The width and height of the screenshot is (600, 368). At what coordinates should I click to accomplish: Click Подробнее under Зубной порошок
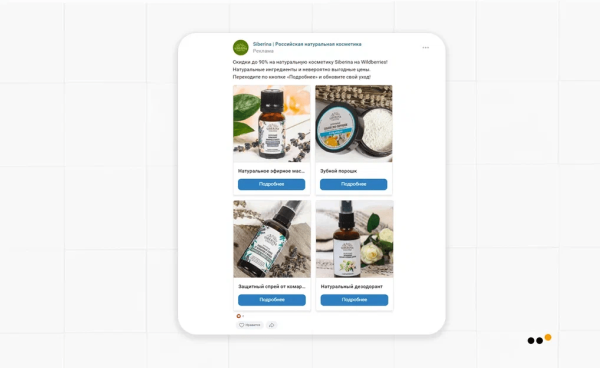(354, 184)
